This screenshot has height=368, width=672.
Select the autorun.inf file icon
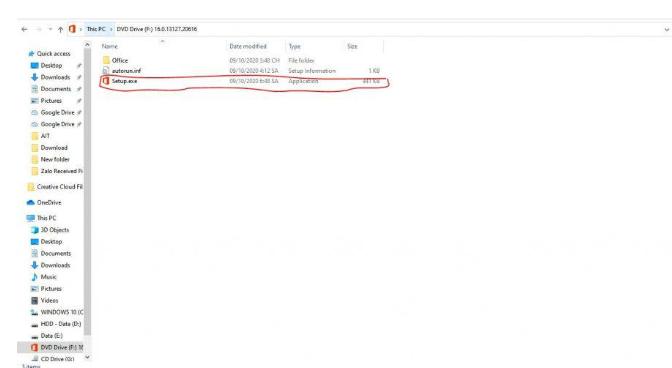click(106, 70)
